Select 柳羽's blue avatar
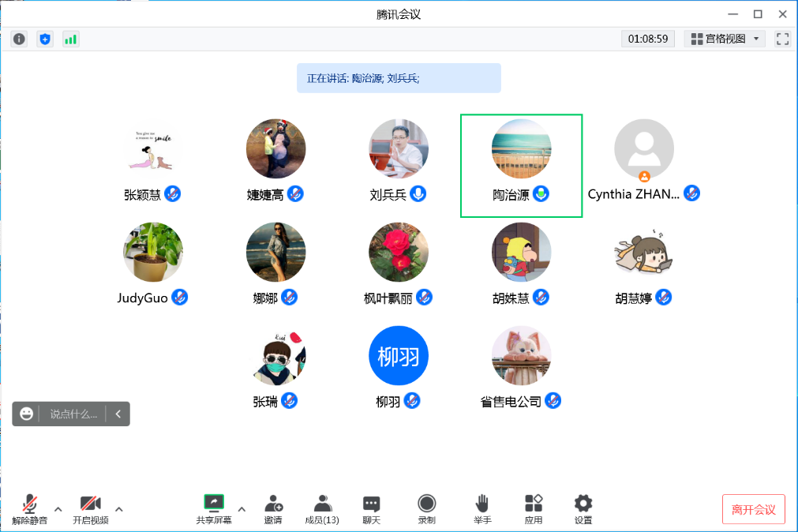Viewport: 798px width, 532px height. [x=399, y=355]
